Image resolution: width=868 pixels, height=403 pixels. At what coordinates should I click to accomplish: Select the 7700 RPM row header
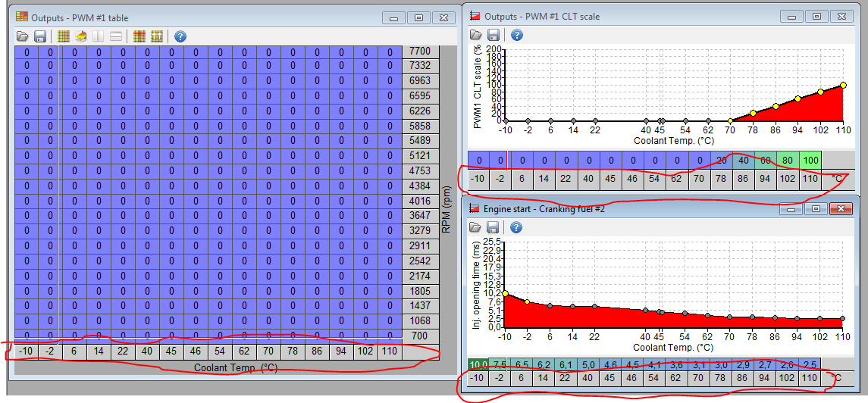[x=419, y=52]
